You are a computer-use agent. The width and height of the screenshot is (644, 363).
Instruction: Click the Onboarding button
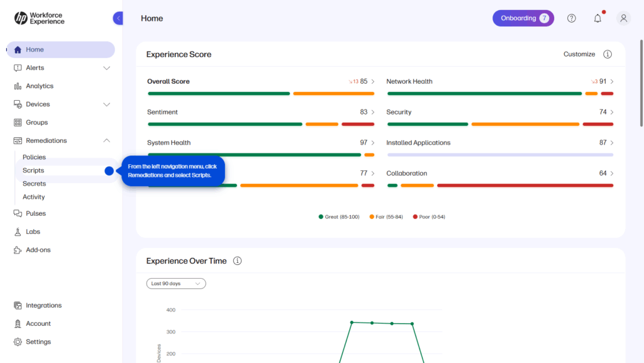tap(523, 18)
